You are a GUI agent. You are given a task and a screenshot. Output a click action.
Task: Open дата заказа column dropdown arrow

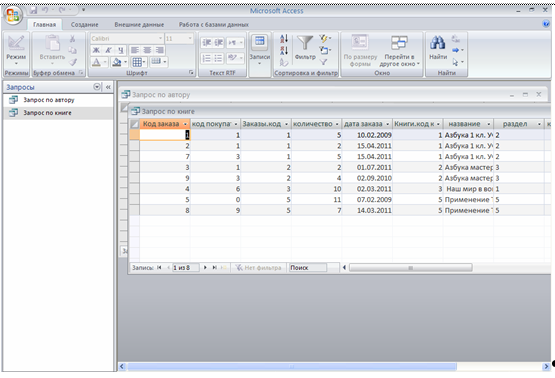(x=388, y=124)
